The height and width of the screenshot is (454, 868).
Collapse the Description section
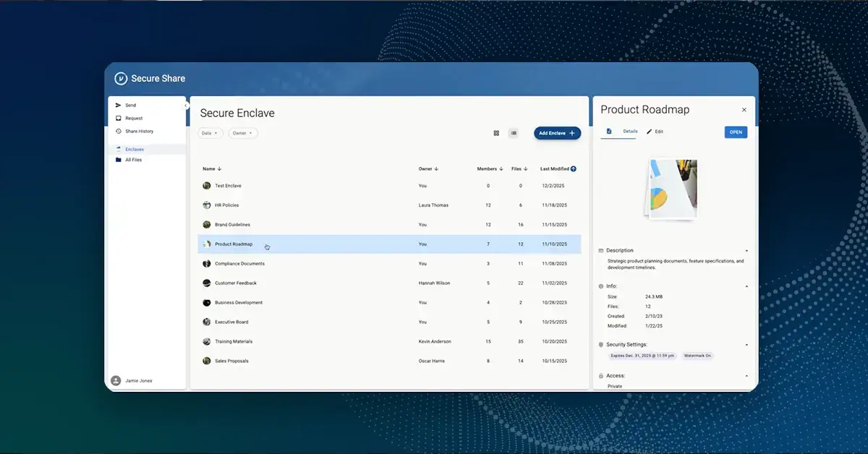[x=746, y=251]
